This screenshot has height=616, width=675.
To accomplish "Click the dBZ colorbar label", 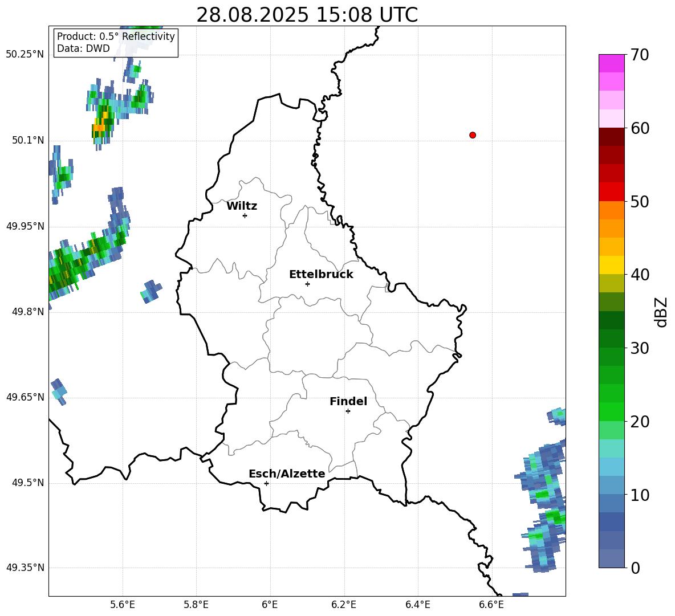I will pyautogui.click(x=662, y=312).
